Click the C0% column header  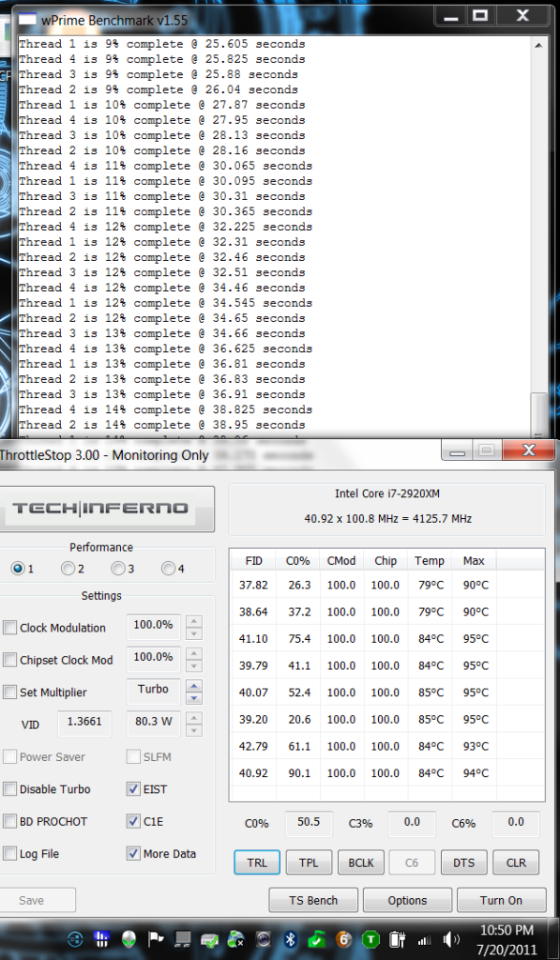pos(298,560)
